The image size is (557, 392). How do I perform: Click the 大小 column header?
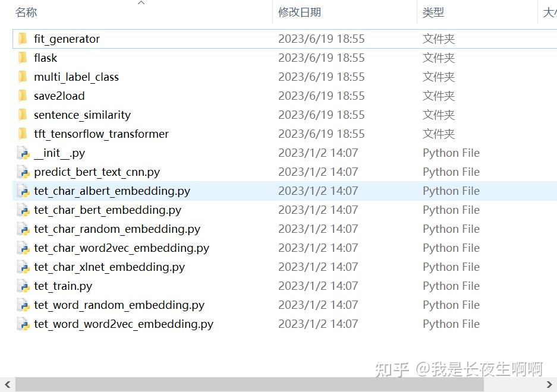point(550,12)
